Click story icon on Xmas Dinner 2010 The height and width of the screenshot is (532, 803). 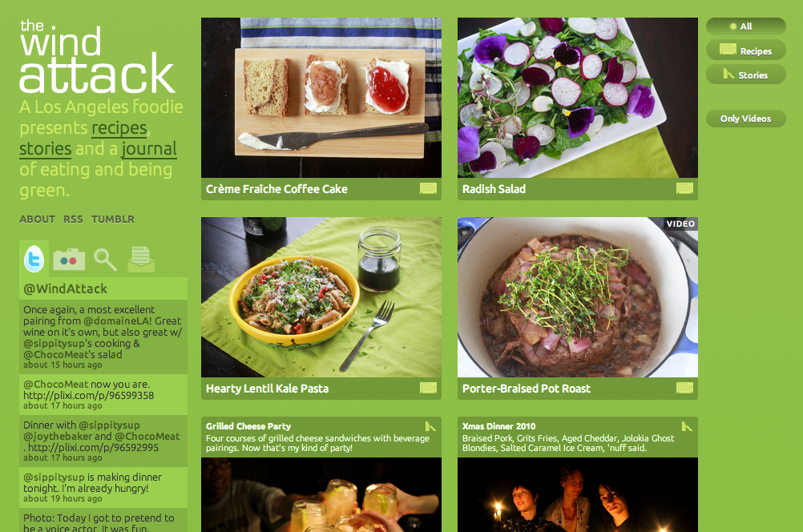point(687,426)
